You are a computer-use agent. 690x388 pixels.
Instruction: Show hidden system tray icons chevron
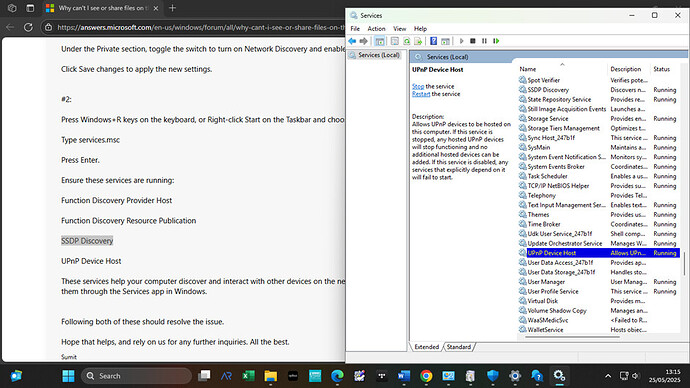click(608, 376)
